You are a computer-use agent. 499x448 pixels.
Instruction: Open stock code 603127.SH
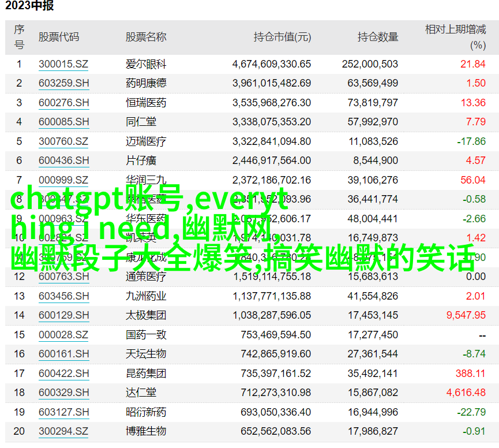pos(64,412)
